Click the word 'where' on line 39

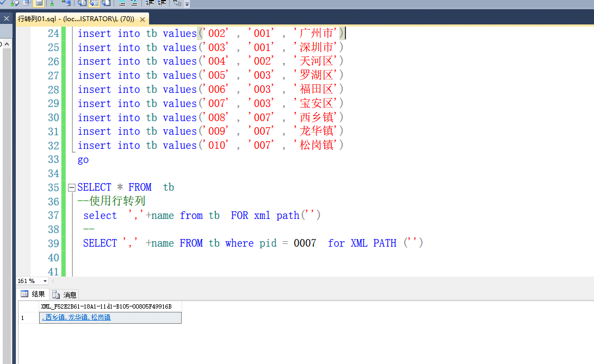coord(239,243)
